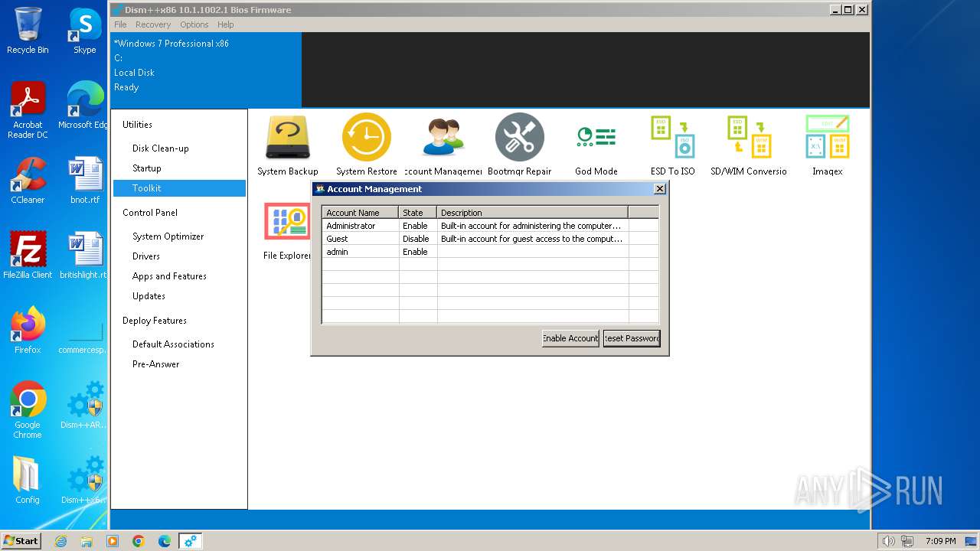Open the Windows Media Player taskbar icon

click(x=113, y=541)
